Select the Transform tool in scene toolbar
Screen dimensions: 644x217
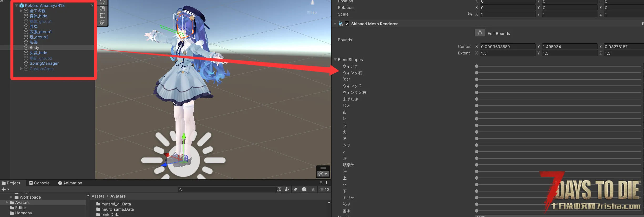click(x=102, y=22)
